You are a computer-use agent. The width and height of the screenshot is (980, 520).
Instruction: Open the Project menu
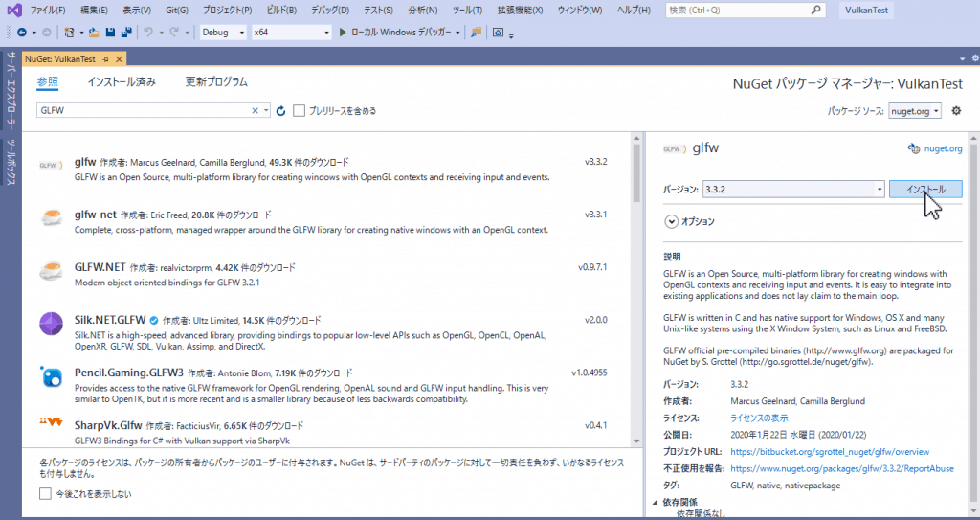[227, 10]
